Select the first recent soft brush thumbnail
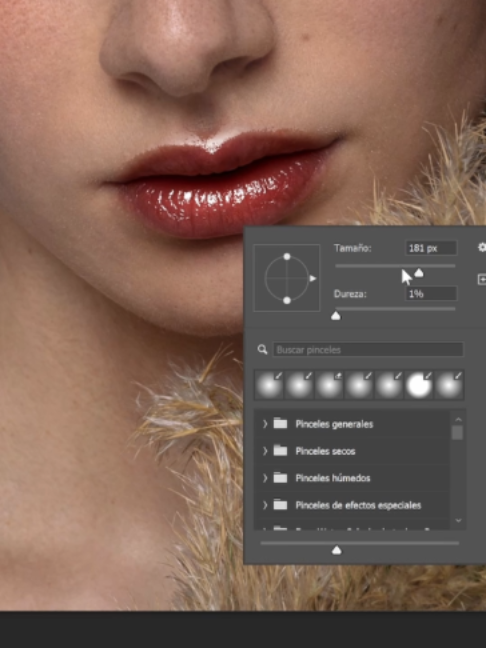This screenshot has width=486, height=648. coord(269,385)
